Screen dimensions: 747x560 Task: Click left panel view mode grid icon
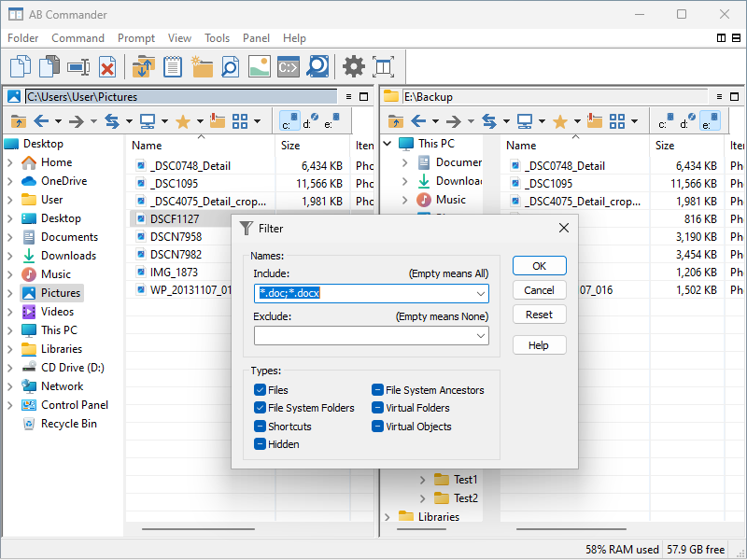240,121
